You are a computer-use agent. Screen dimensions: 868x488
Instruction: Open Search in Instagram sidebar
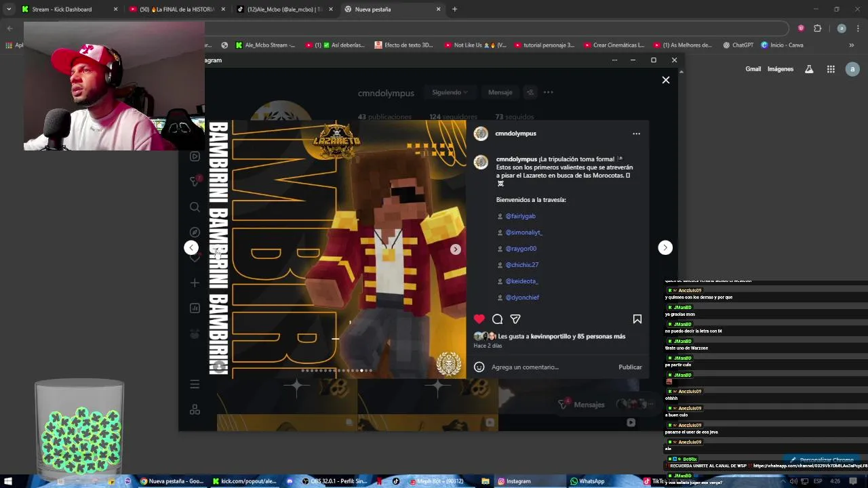[195, 207]
